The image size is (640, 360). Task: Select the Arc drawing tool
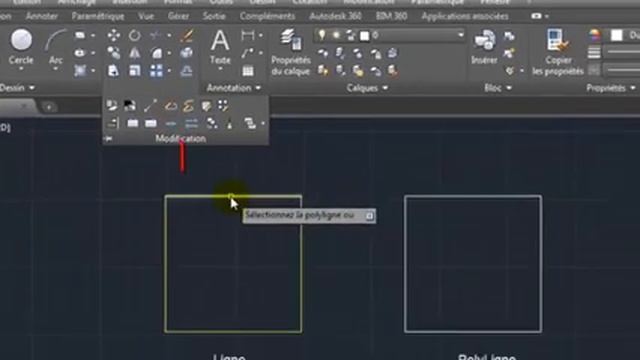tap(56, 46)
